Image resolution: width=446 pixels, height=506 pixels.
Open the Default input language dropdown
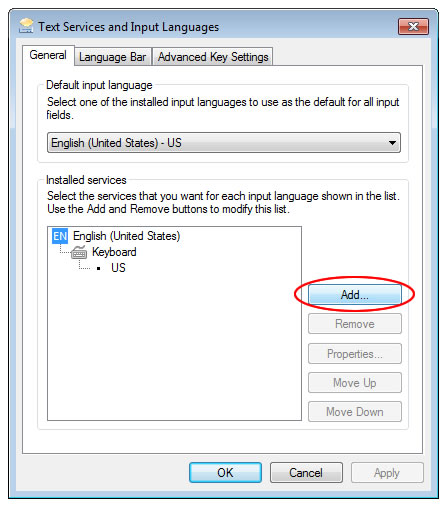pyautogui.click(x=224, y=143)
